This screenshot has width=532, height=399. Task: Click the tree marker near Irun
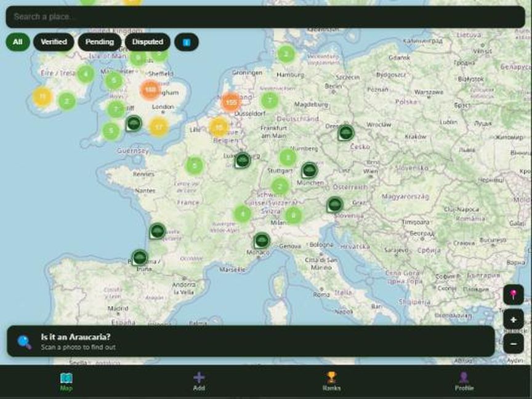(139, 257)
